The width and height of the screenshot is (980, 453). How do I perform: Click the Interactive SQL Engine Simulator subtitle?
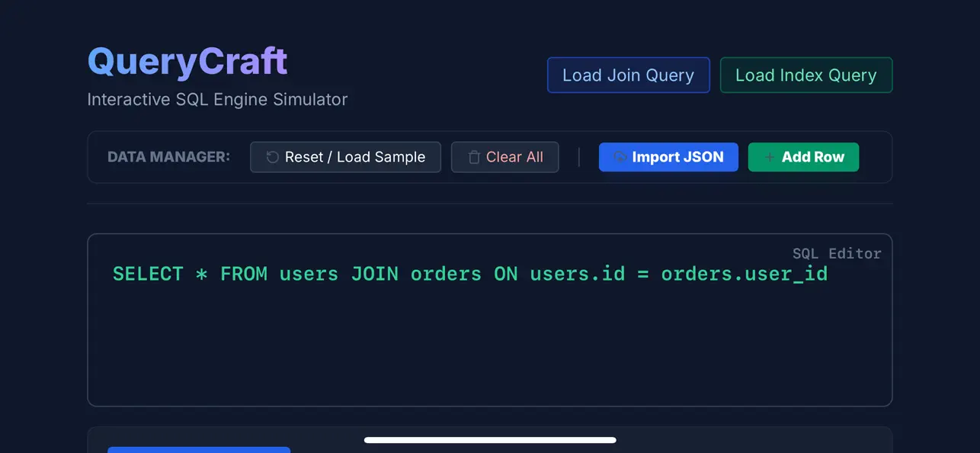(x=217, y=99)
